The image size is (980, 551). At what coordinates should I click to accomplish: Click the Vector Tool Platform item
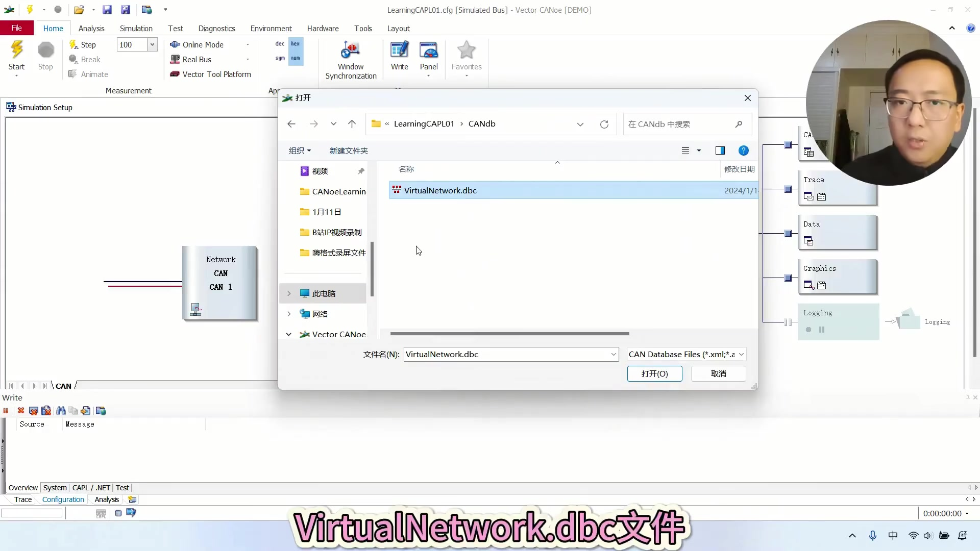click(x=210, y=74)
